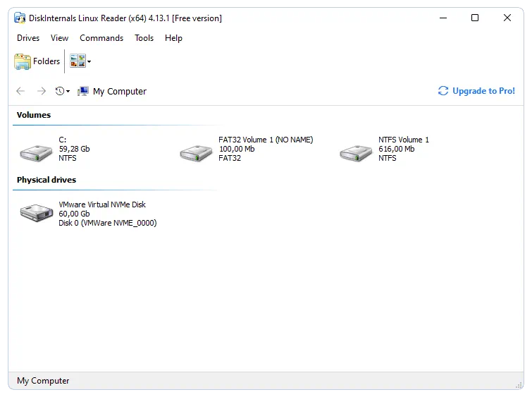Screen dimensions: 532x397
Task: Minimize the Linux Reader window
Action: (443, 18)
